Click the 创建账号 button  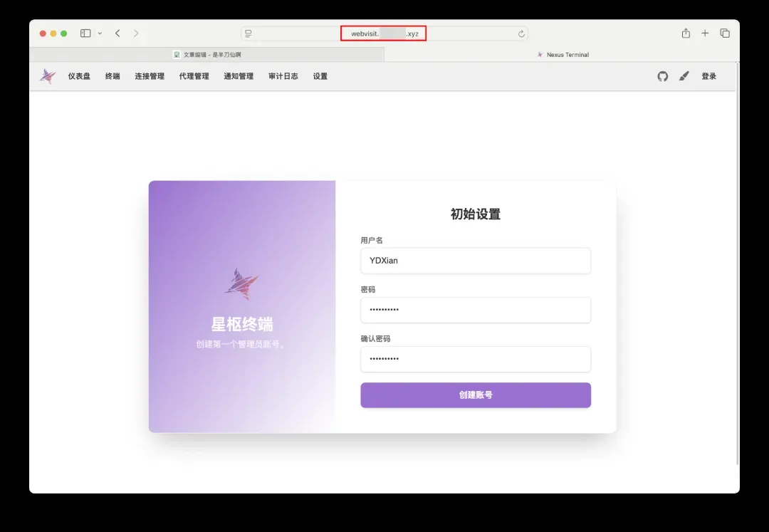click(x=475, y=395)
